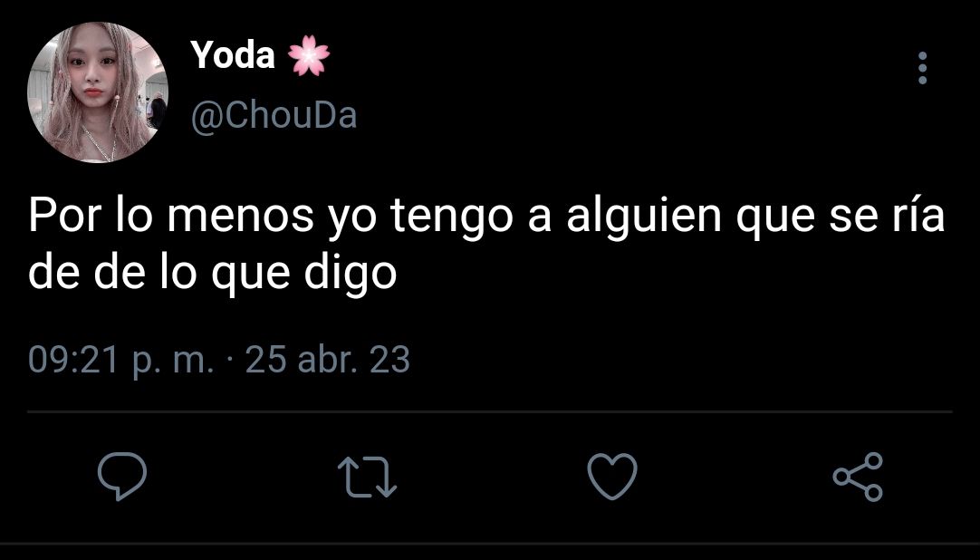Open the 09:21 p. m. timestamp

pos(120,361)
